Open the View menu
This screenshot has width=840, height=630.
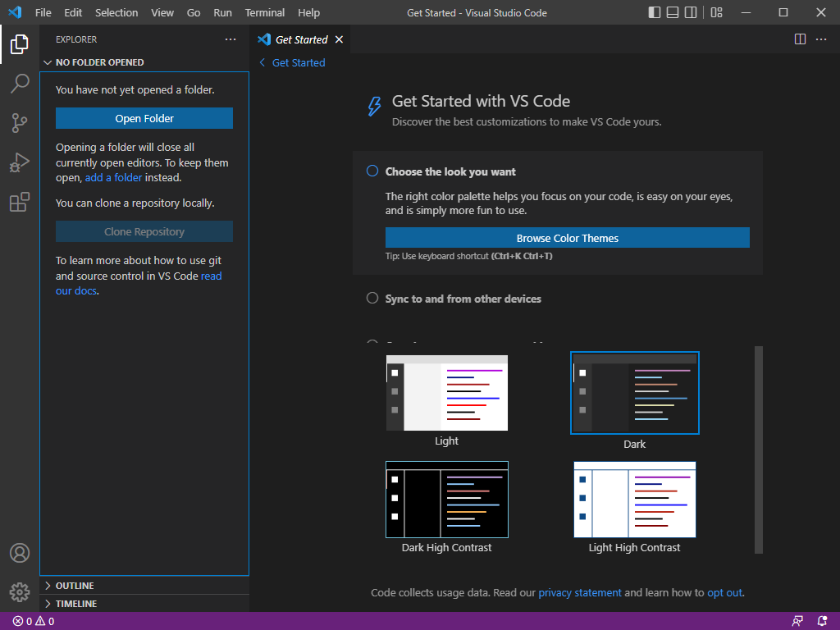(162, 12)
